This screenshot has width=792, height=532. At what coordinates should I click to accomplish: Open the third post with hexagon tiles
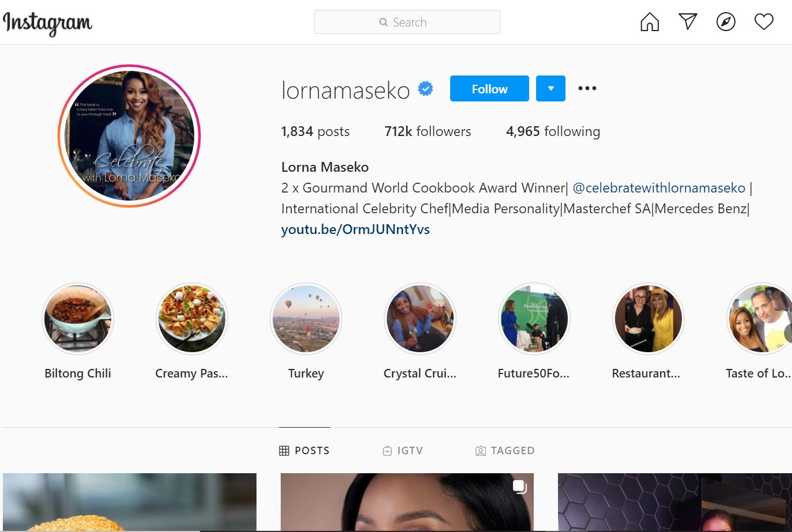[x=675, y=502]
